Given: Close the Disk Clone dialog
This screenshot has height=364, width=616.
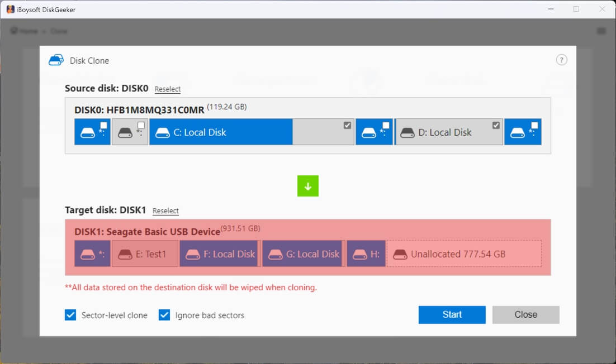Looking at the screenshot, I should pyautogui.click(x=525, y=315).
